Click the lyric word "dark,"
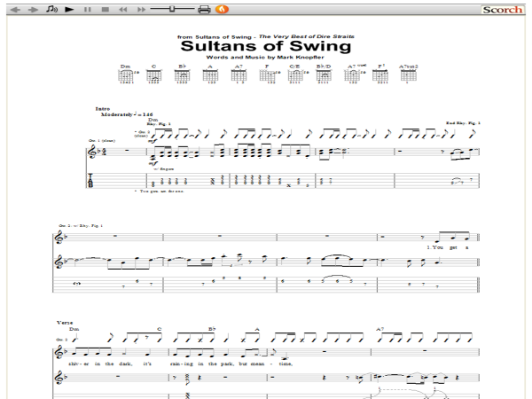 point(125,364)
